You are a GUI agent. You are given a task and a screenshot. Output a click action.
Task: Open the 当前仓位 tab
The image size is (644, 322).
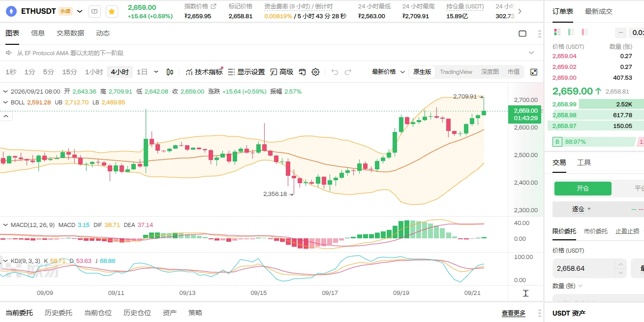(x=98, y=313)
